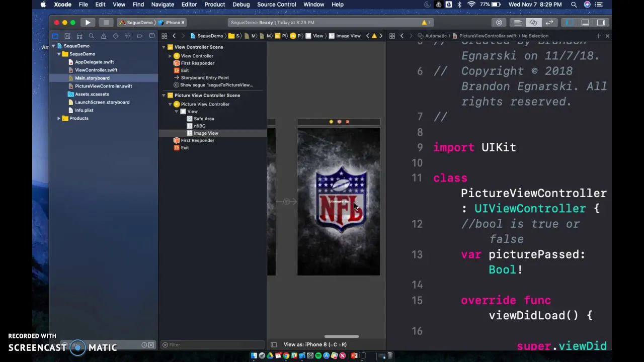Viewport: 644px width, 362px height.
Task: Toggle the debug area pane
Action: 585,23
